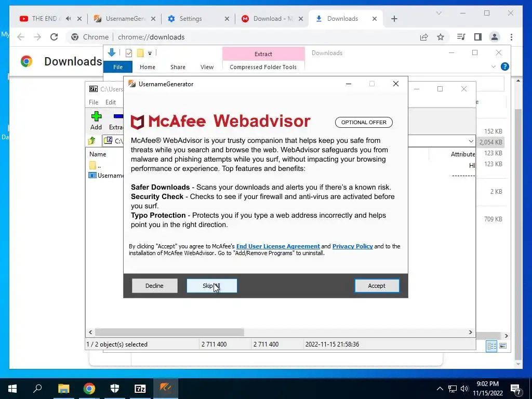Switch to 7-Zip from taskbar
532x399 pixels.
point(140,389)
